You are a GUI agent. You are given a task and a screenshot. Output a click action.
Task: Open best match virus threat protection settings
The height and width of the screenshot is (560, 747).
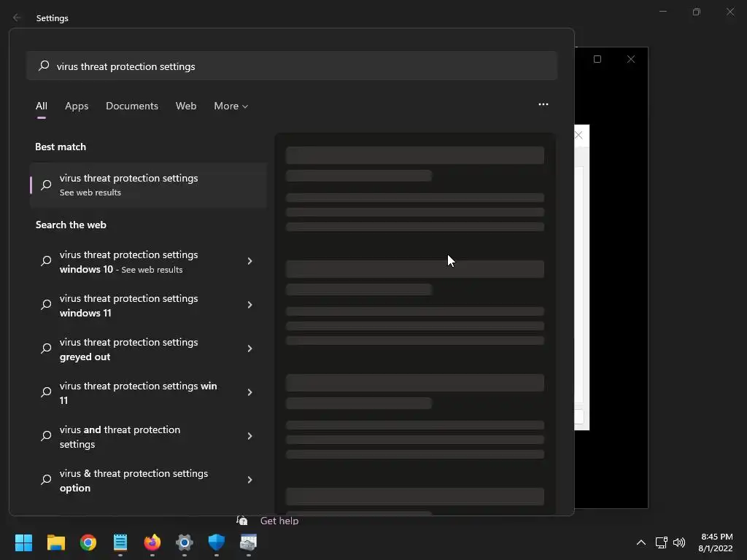[148, 184]
